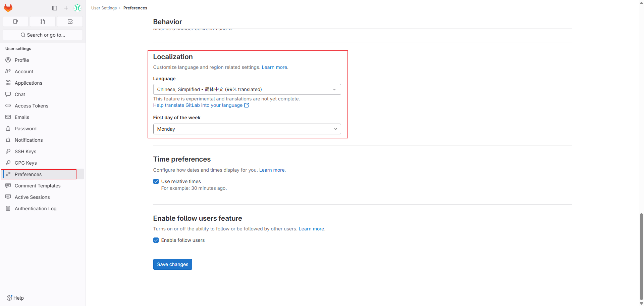Open the Language dropdown
The width and height of the screenshot is (644, 306).
(x=247, y=89)
